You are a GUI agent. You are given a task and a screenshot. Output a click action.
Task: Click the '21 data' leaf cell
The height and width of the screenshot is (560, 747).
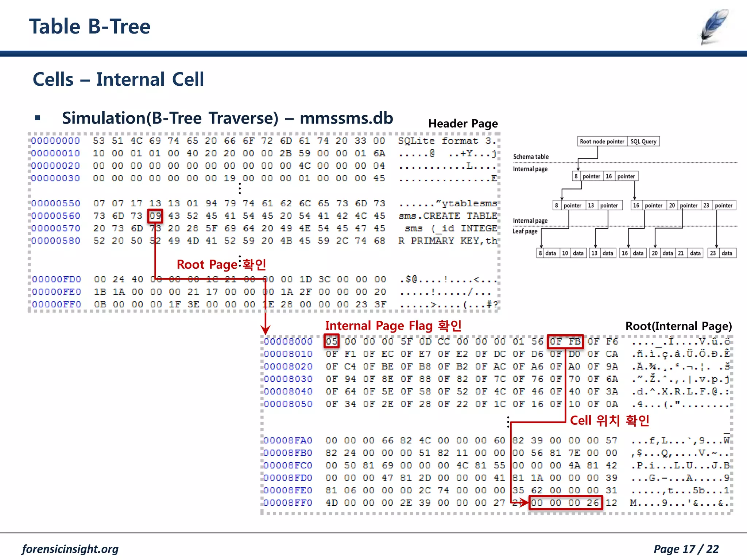coord(689,253)
